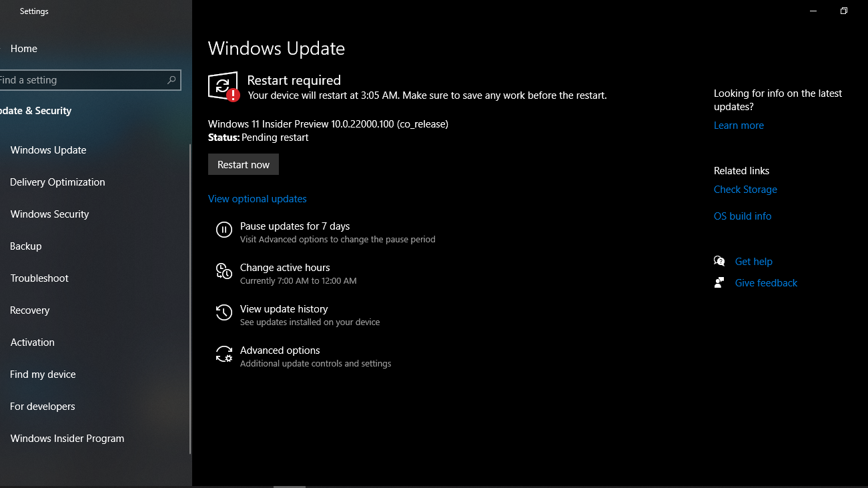
Task: Go to Home in sidebar
Action: (x=24, y=49)
